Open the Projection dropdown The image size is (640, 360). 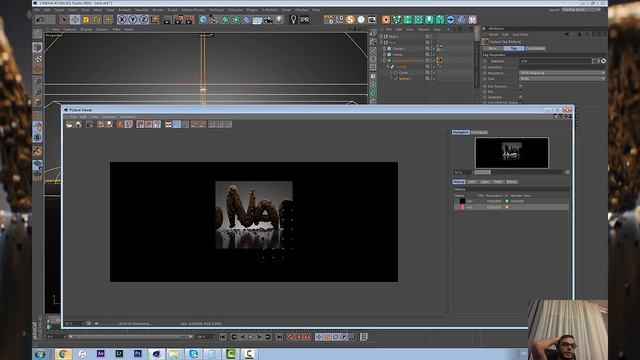(x=562, y=73)
